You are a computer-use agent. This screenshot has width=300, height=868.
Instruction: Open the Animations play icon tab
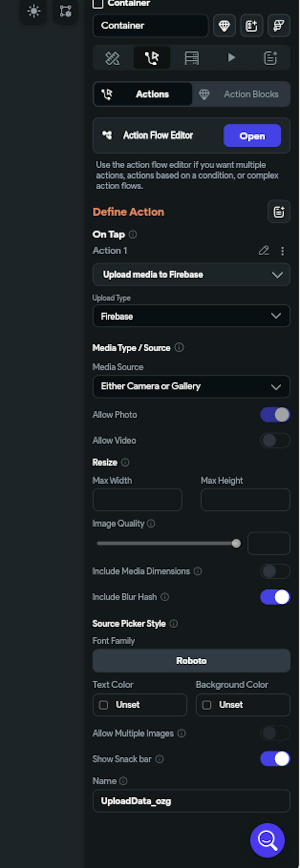coord(231,58)
